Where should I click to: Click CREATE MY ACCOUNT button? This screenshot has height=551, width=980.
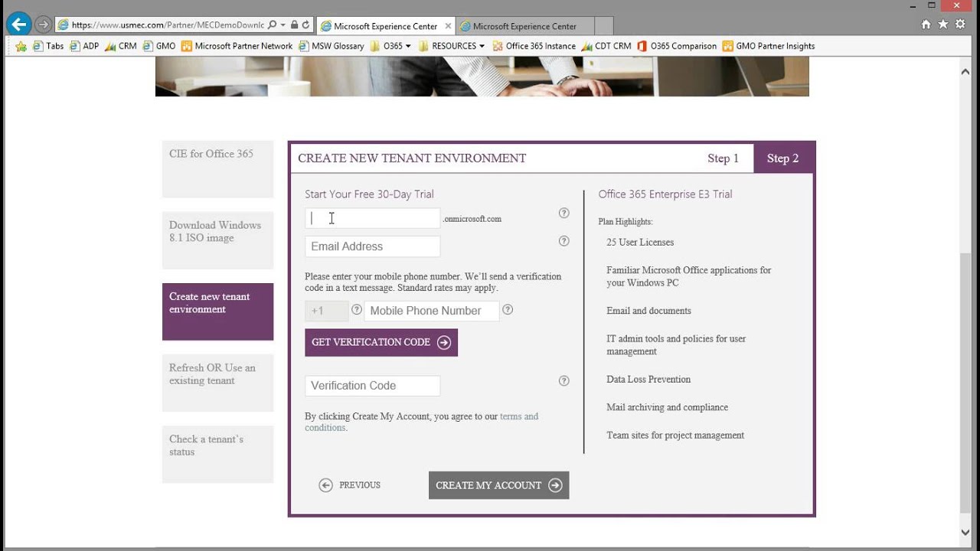click(x=498, y=485)
